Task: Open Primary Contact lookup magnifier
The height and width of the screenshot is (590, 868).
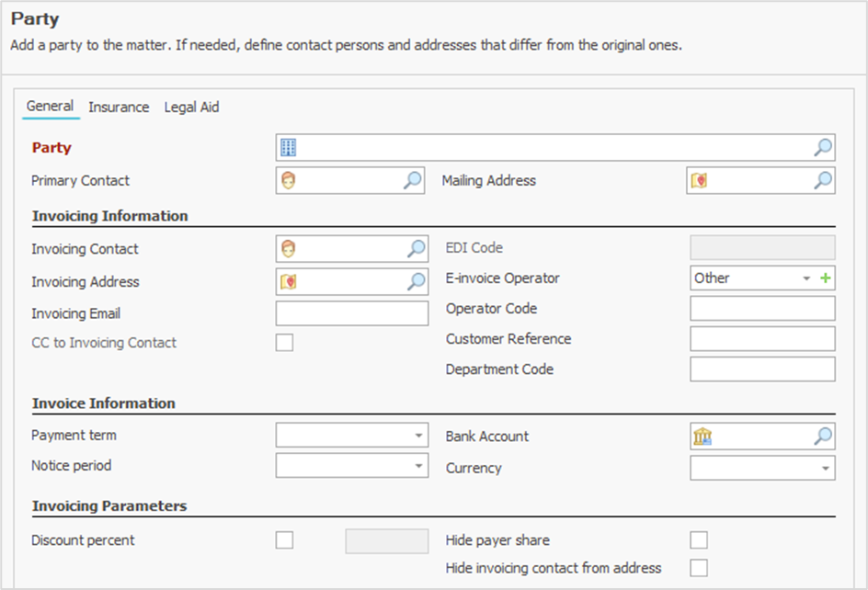Action: click(413, 181)
